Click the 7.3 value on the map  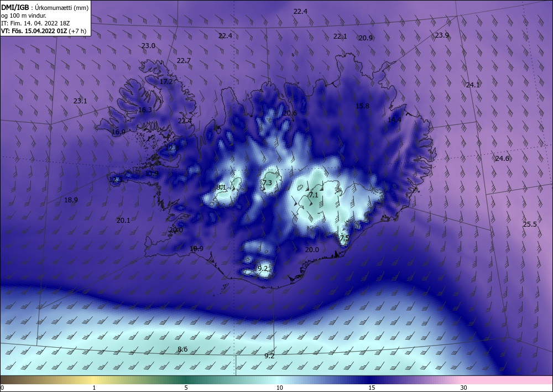point(267,182)
